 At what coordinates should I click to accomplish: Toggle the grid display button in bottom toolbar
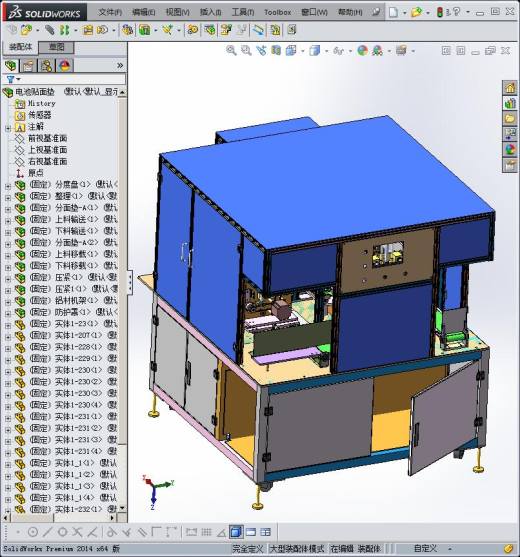pyautogui.click(x=206, y=532)
